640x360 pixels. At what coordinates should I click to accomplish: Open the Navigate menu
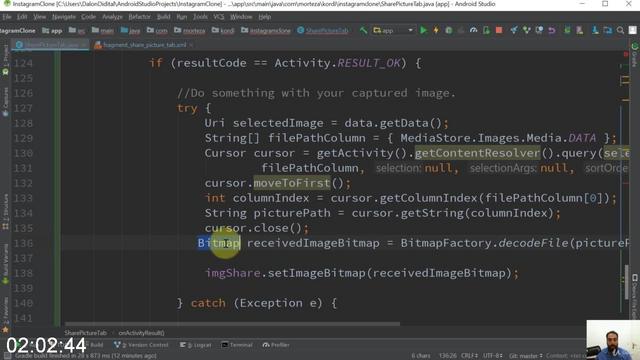coord(64,17)
